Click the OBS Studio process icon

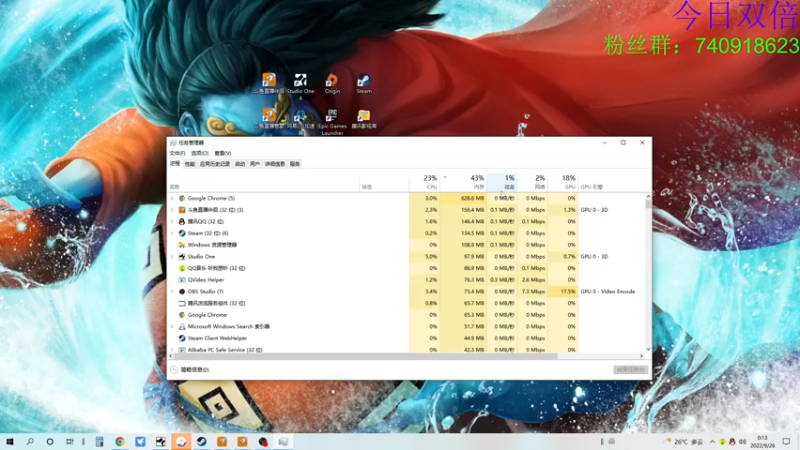coord(182,291)
